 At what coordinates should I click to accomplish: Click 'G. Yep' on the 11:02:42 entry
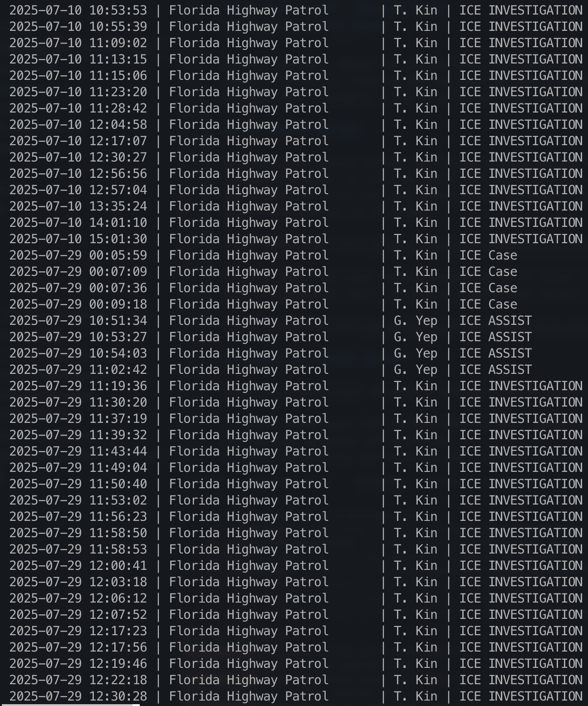(x=416, y=370)
